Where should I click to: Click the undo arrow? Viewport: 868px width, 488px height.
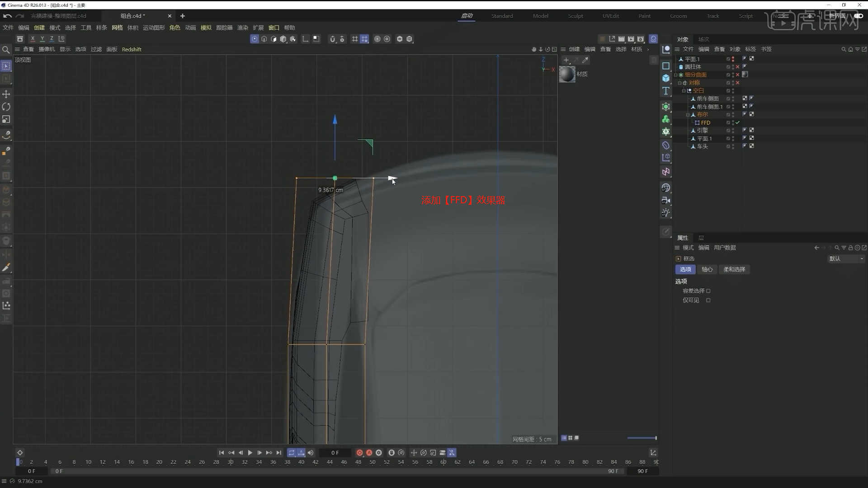tap(7, 16)
